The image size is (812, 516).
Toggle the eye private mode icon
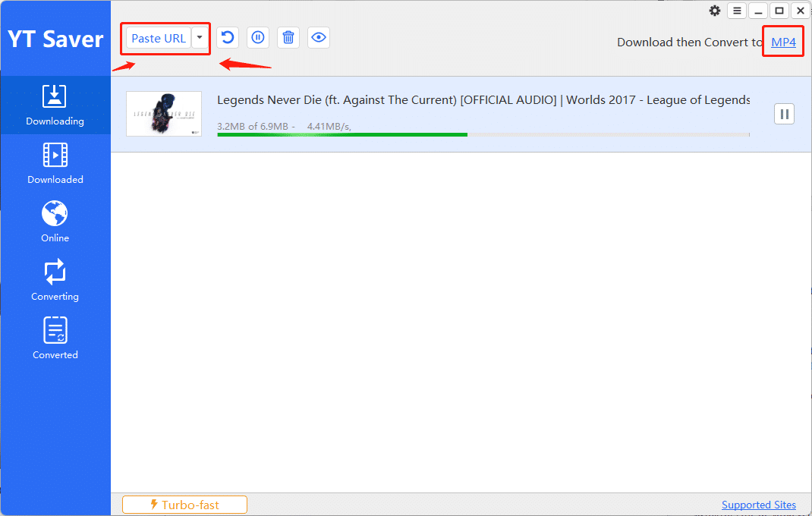coord(319,37)
